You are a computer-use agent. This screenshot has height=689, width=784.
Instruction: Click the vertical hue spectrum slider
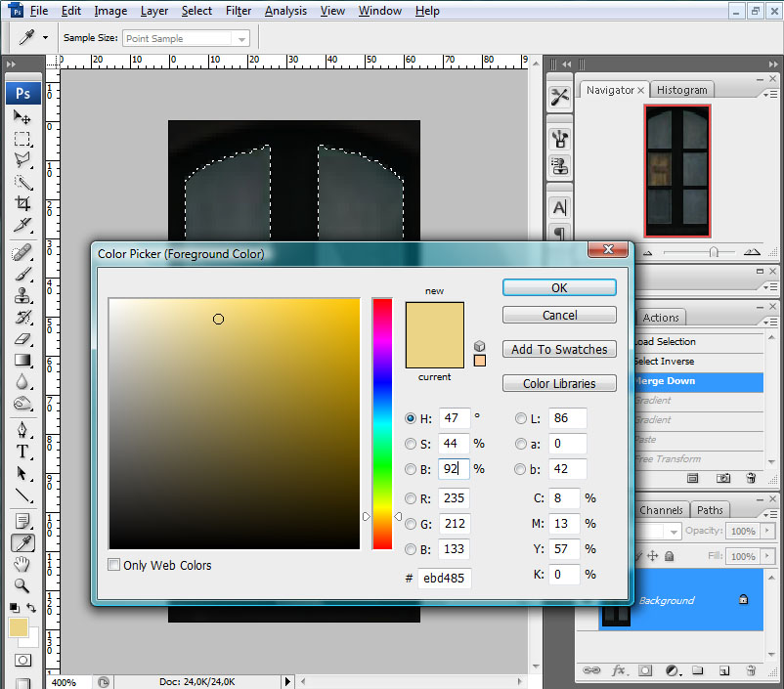pos(381,423)
